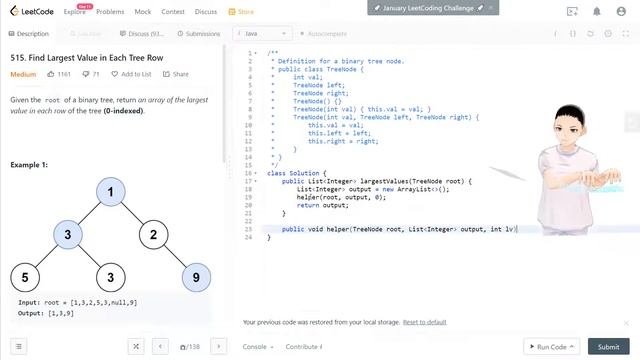Go to next problem
Screen dimensions: 640x360
tap(219, 347)
